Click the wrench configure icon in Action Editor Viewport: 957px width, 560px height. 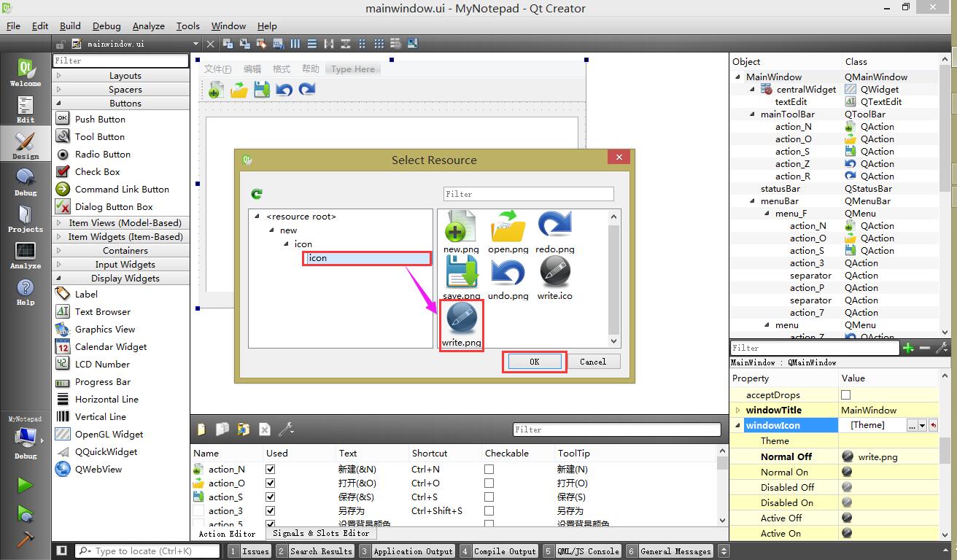(286, 429)
